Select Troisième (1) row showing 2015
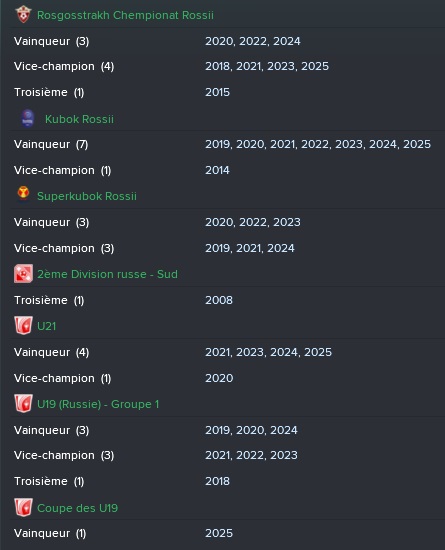Image resolution: width=445 pixels, height=550 pixels. click(x=227, y=92)
